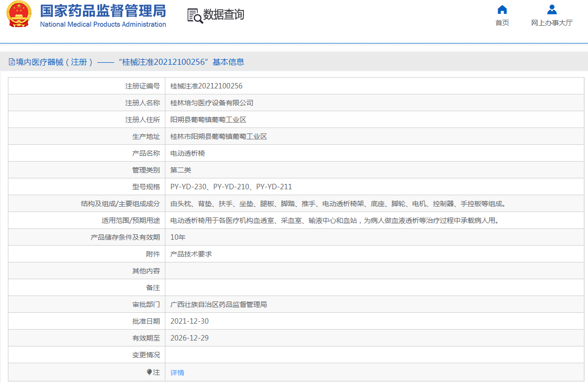Image resolution: width=588 pixels, height=383 pixels.
Task: Open 网上办事大厅 online service hall
Action: click(x=551, y=23)
